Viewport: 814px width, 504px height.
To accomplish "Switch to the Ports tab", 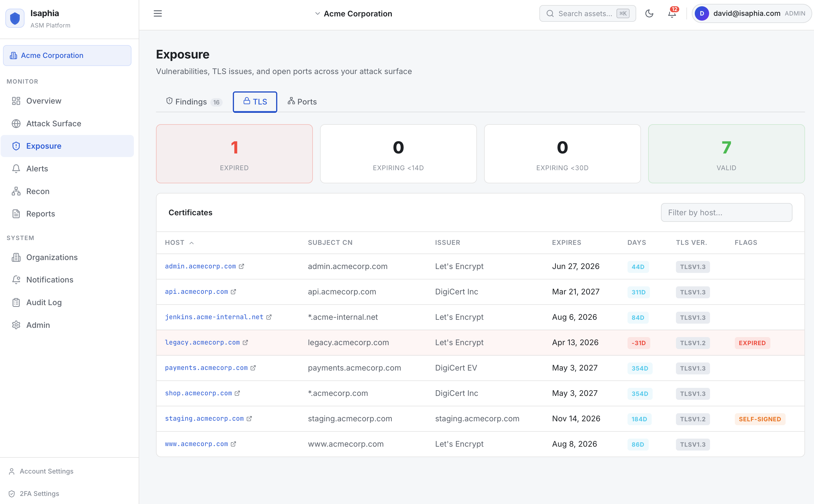I will click(302, 102).
